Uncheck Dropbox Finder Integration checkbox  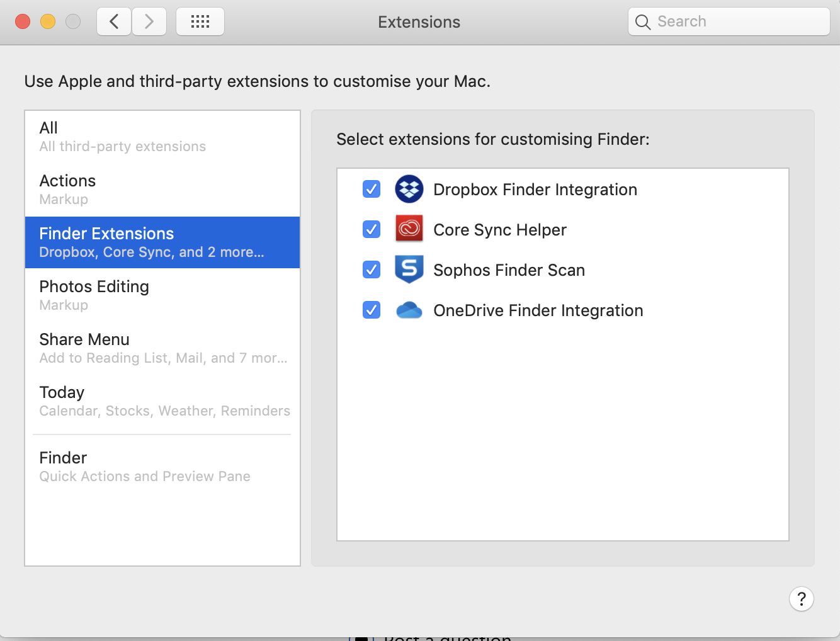[x=372, y=189]
